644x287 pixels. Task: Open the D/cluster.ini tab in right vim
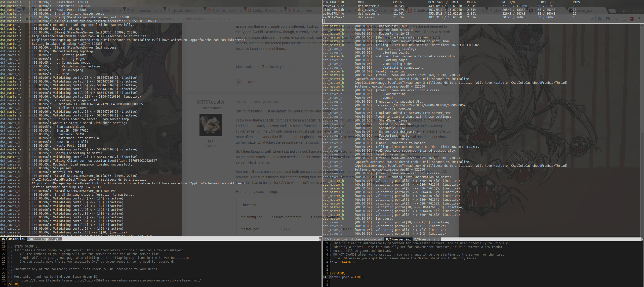[x=336, y=239]
